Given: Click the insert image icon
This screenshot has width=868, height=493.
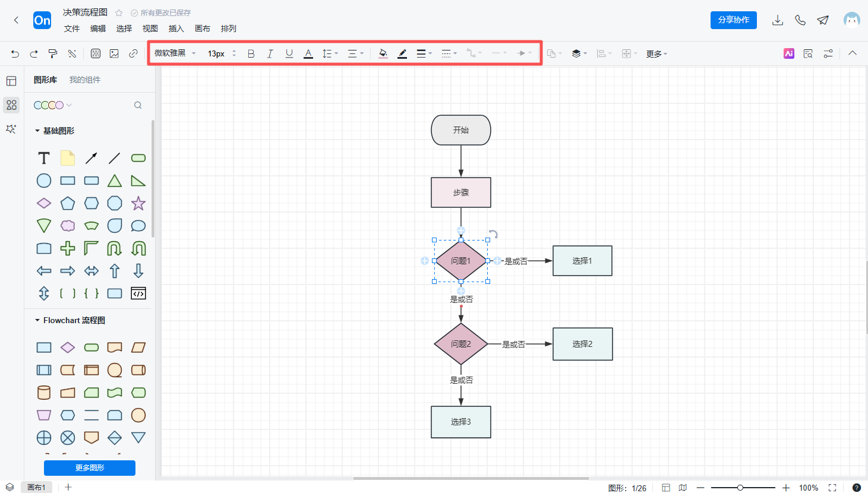Looking at the screenshot, I should (114, 53).
